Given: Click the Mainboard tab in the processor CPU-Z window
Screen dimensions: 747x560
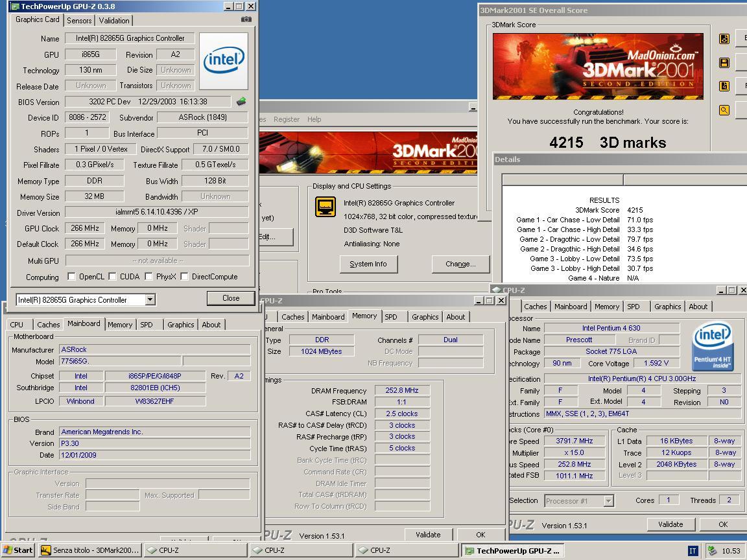Looking at the screenshot, I should point(571,307).
